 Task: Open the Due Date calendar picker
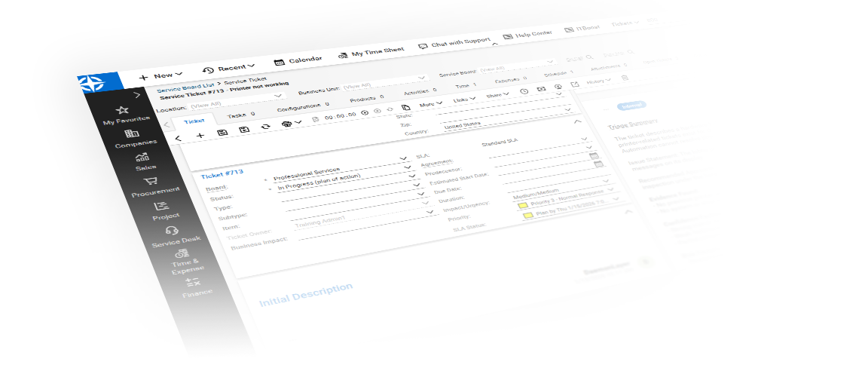click(x=598, y=164)
